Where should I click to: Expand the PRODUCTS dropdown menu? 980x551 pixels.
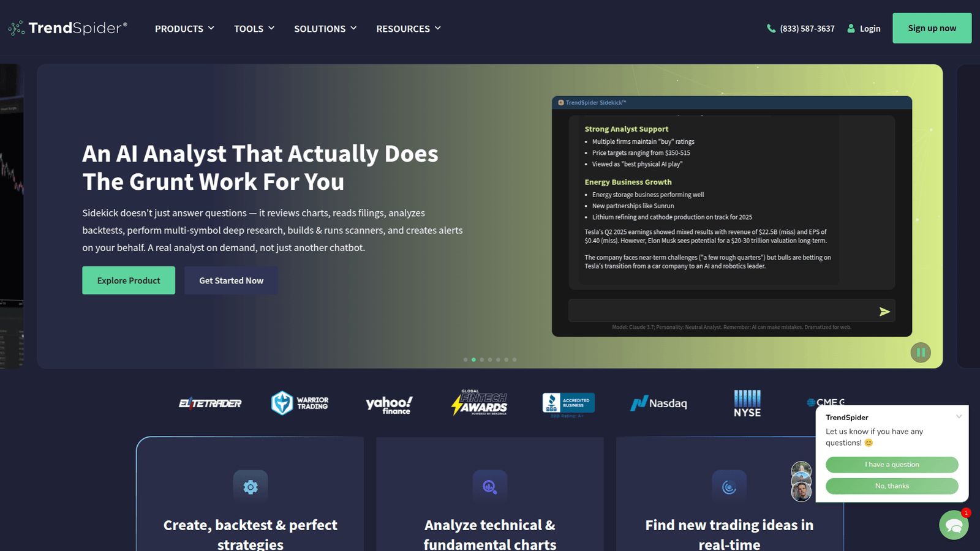tap(184, 29)
